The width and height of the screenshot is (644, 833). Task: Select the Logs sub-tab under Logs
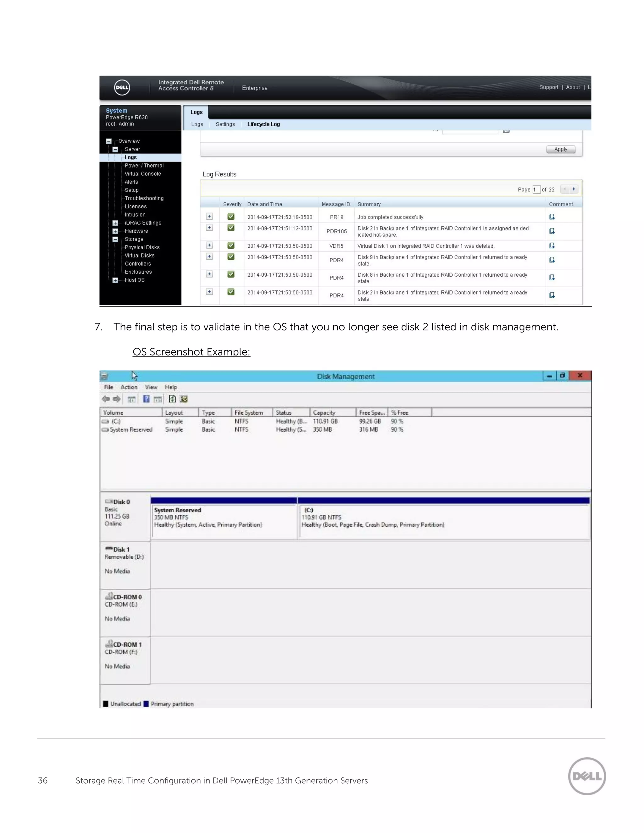(x=197, y=124)
